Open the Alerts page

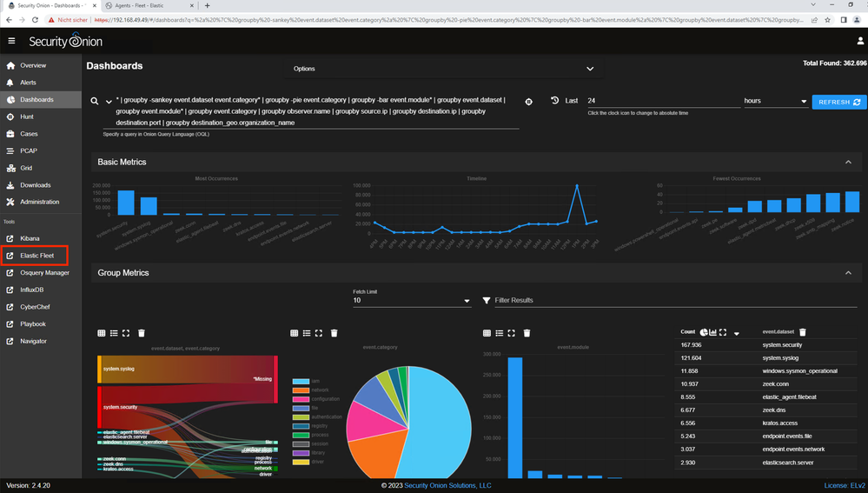pyautogui.click(x=41, y=83)
